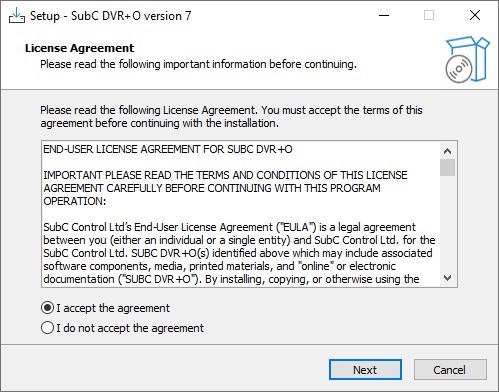Click the bold 'License Agreement' heading

coord(79,48)
